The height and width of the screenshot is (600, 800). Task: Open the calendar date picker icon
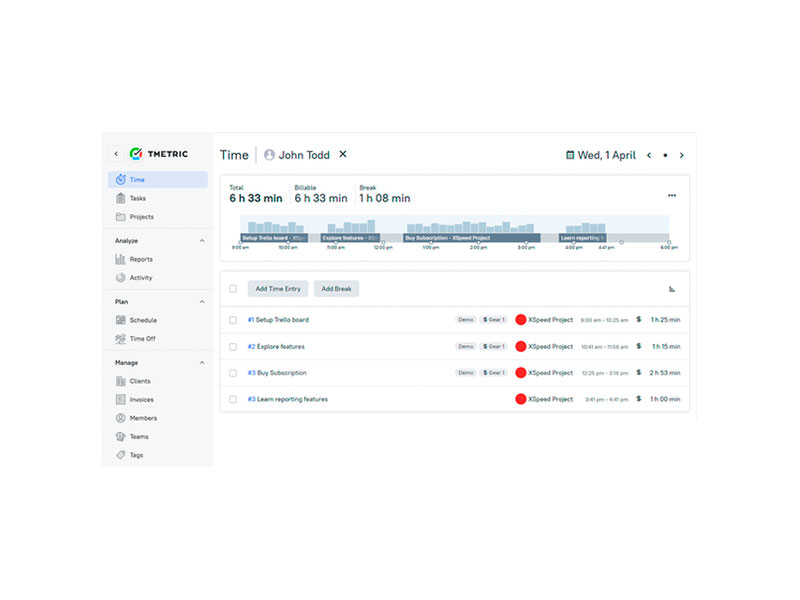pos(570,155)
